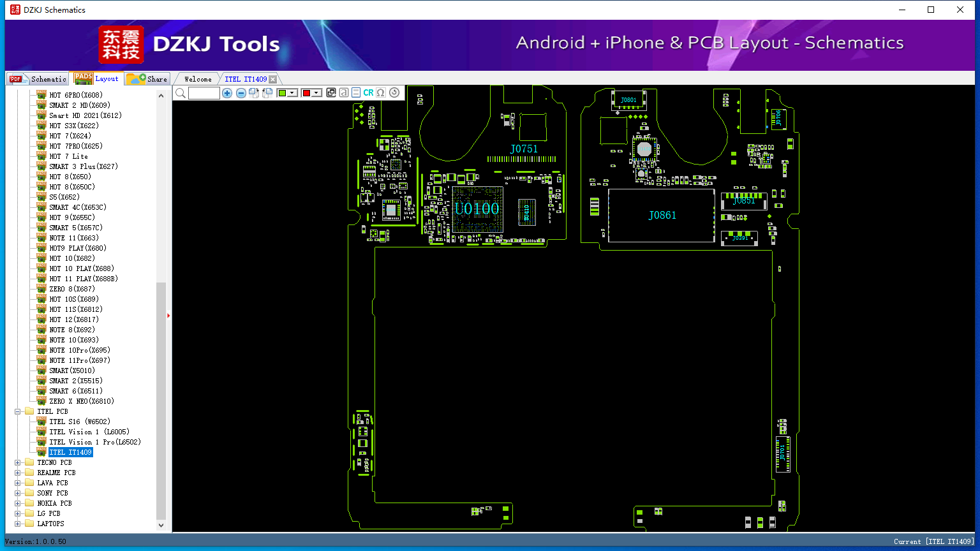Viewport: 980px width, 551px height.
Task: Click the search text field in the layout toolbar
Action: pos(204,93)
